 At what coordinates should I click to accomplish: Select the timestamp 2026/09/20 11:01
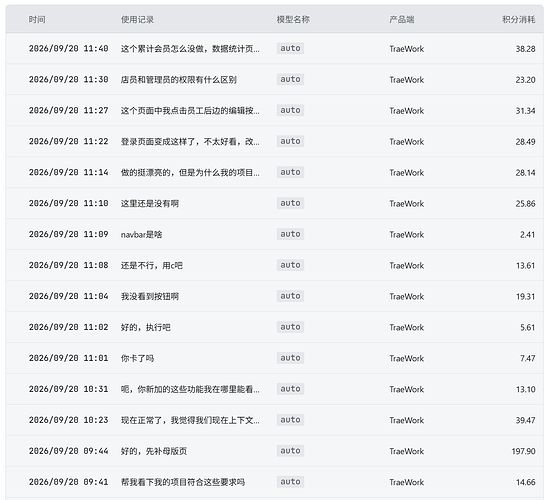(x=68, y=358)
